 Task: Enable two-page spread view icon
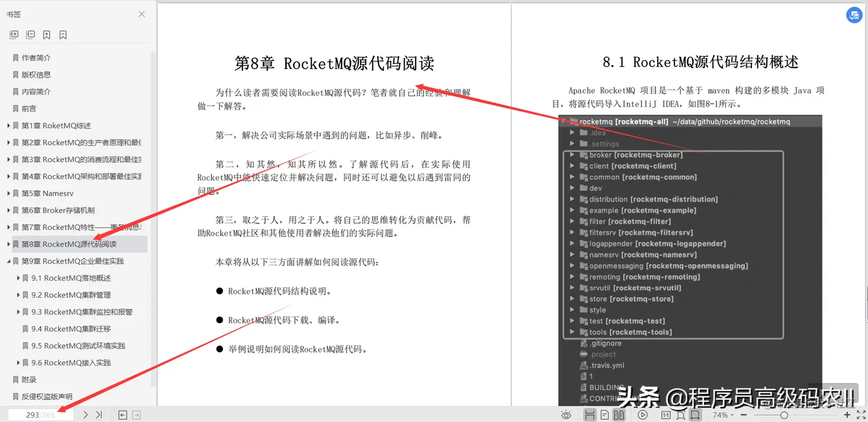(619, 415)
